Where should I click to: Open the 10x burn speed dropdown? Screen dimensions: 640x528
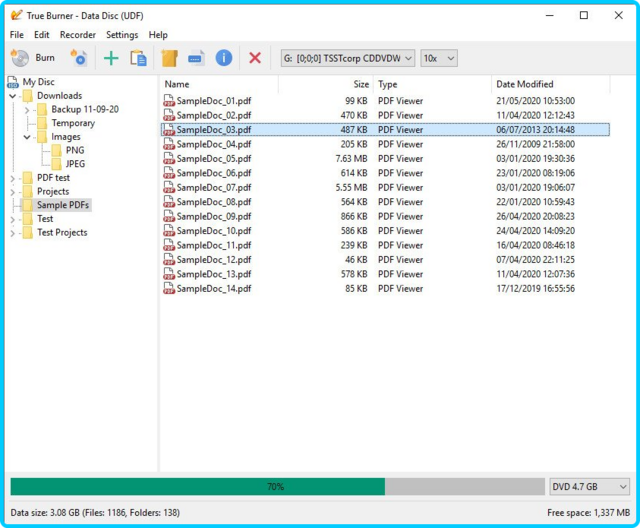pyautogui.click(x=439, y=58)
